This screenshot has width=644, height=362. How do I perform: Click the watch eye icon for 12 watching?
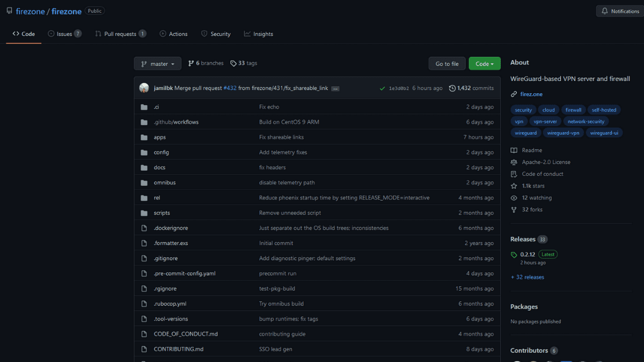click(514, 197)
